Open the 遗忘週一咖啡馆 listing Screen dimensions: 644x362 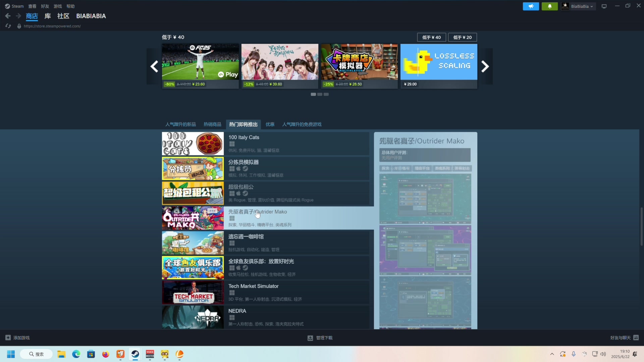(266, 243)
